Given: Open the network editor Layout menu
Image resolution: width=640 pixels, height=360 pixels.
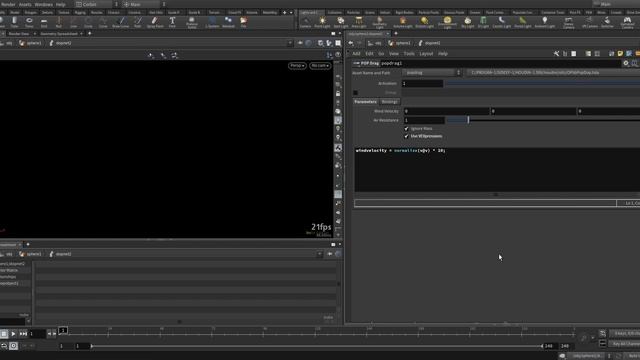Looking at the screenshot, I should (426, 53).
